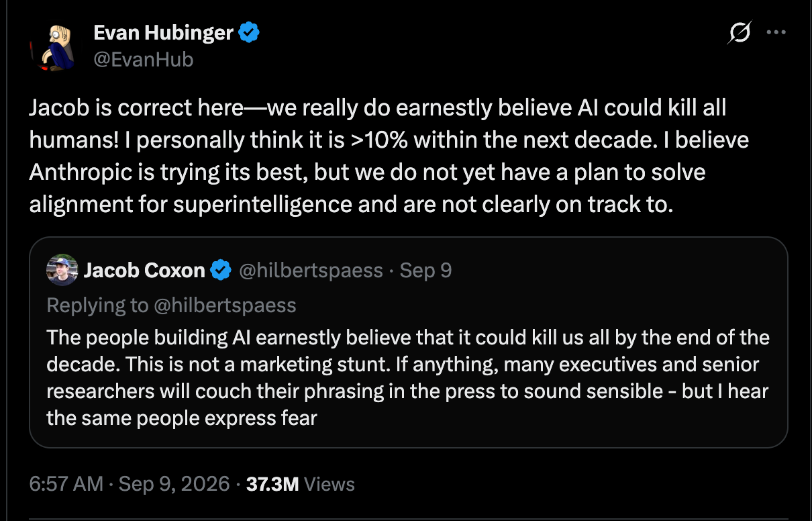This screenshot has width=812, height=521.
Task: Open the three-dot More options menu
Action: point(776,32)
